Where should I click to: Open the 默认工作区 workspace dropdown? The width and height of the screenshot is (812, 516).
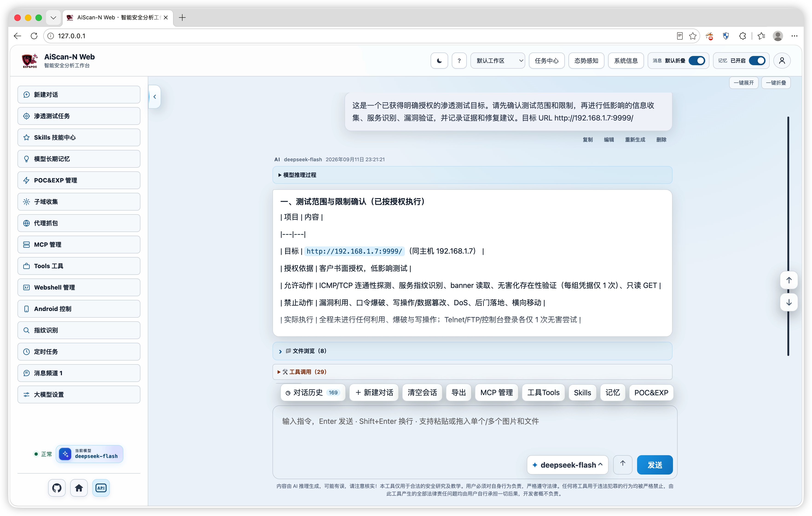click(x=498, y=61)
